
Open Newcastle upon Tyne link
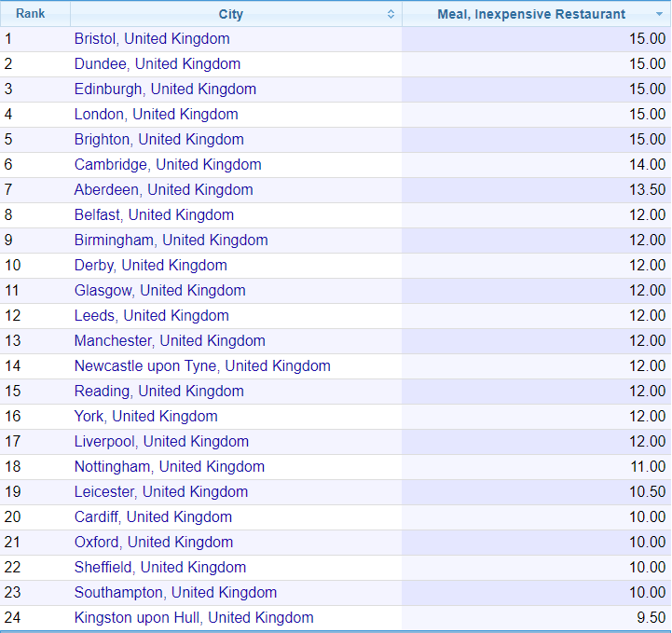202,366
